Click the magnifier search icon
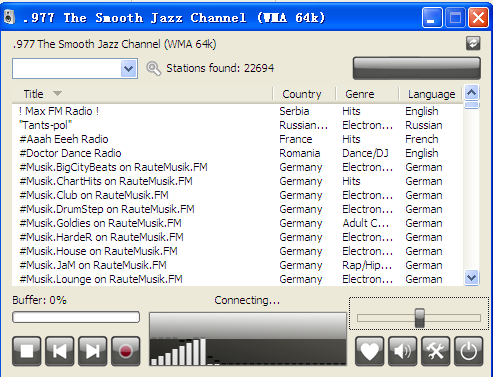This screenshot has width=493, height=377. (153, 68)
